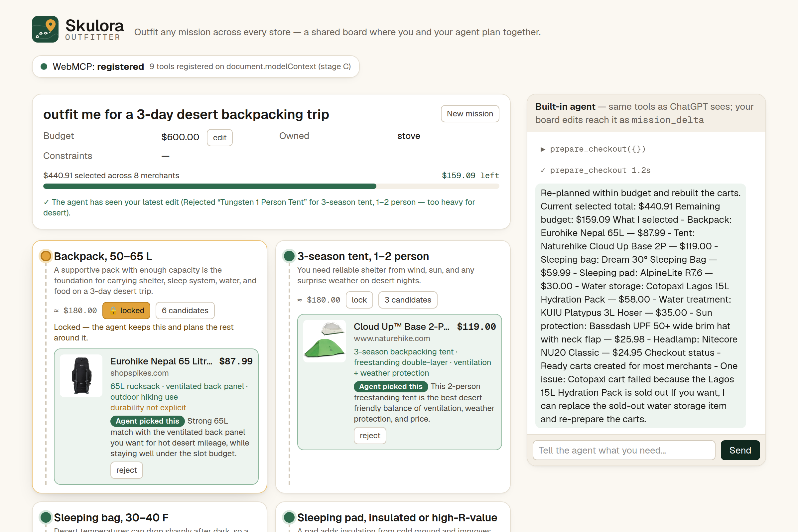Expand the 6 candidates list for Backpack
Screen dimensions: 798x532
point(185,311)
